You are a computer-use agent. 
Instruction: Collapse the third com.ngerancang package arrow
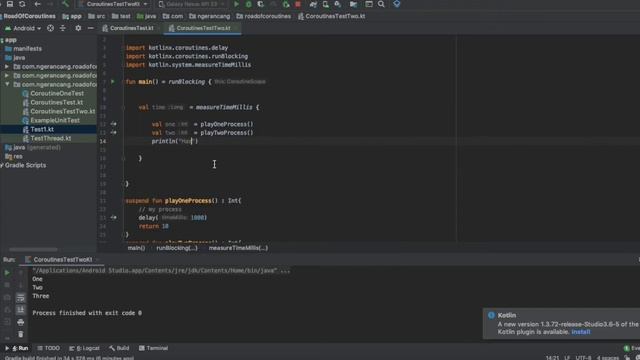point(7,84)
